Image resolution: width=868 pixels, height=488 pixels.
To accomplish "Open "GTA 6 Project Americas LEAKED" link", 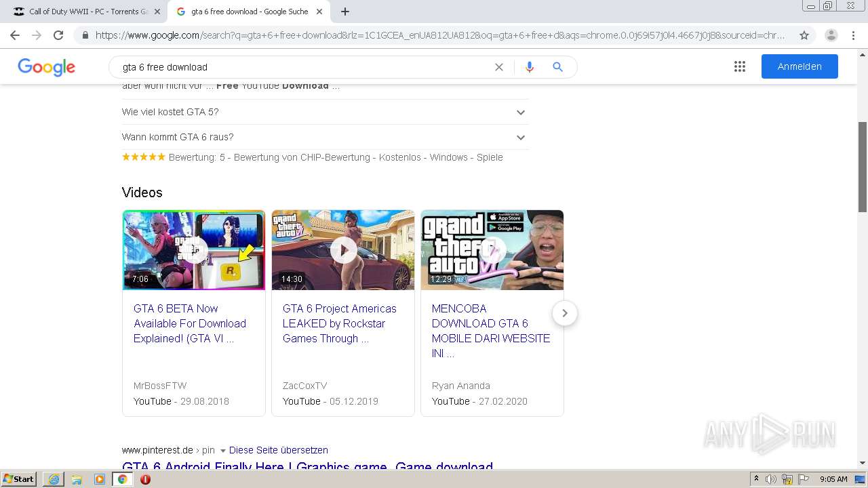I will point(339,323).
